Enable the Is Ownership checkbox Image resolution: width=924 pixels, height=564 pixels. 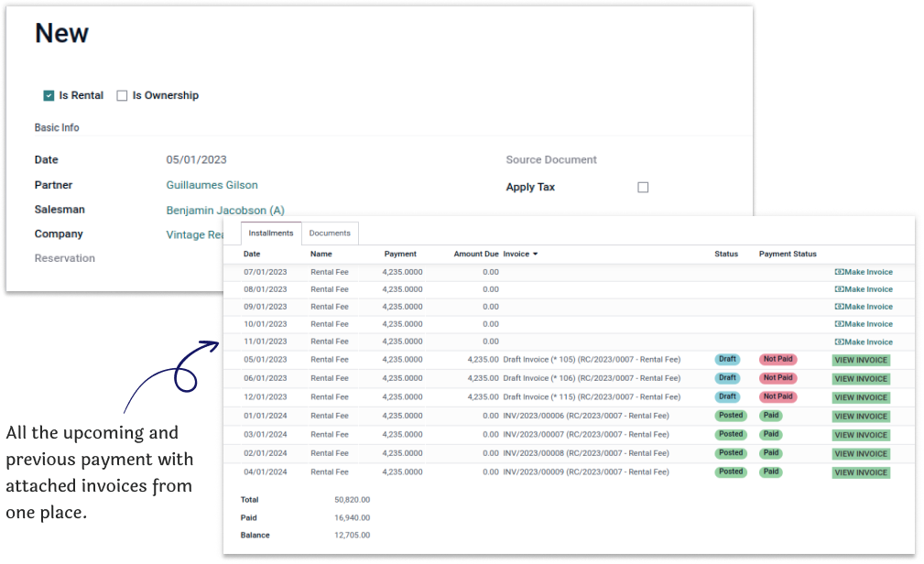tap(122, 95)
